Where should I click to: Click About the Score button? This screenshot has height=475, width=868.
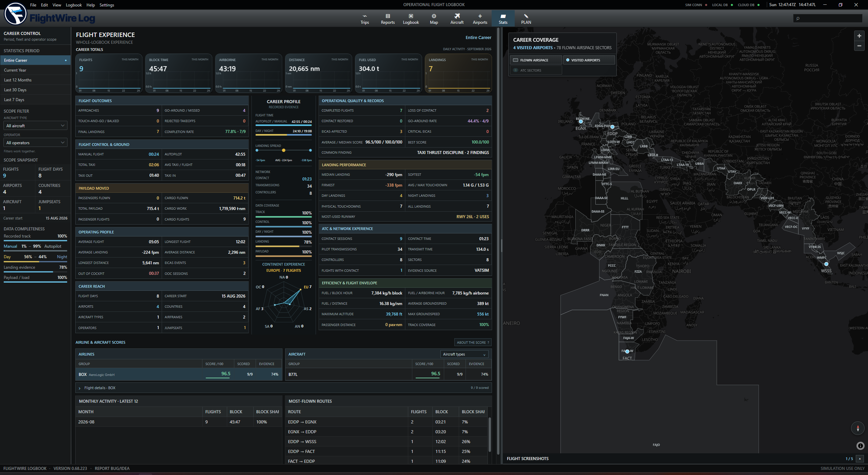[473, 342]
